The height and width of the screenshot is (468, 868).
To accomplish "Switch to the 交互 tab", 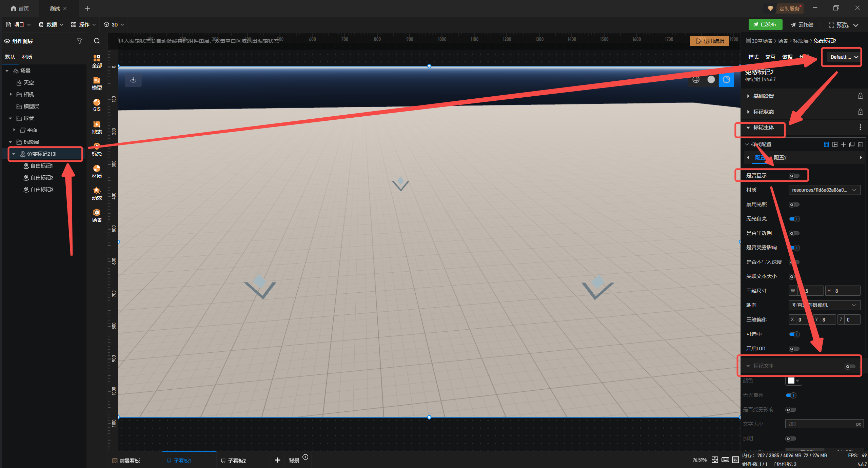I will (x=770, y=57).
